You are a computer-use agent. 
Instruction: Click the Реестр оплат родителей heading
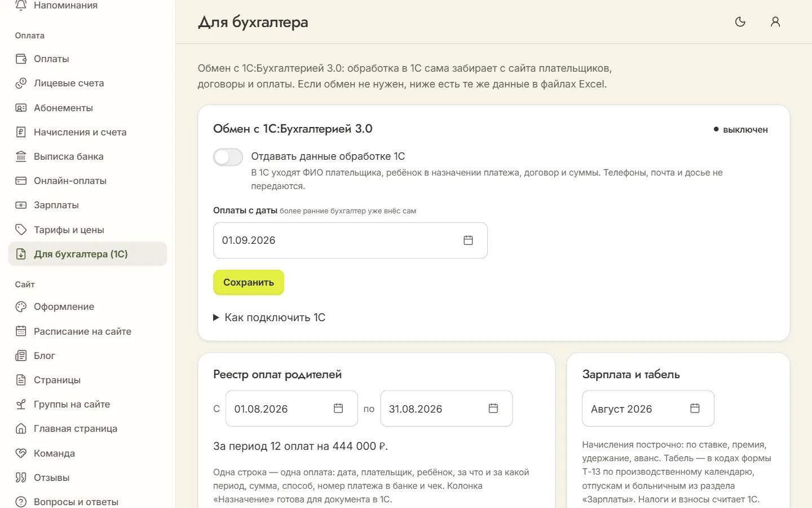pyautogui.click(x=277, y=374)
